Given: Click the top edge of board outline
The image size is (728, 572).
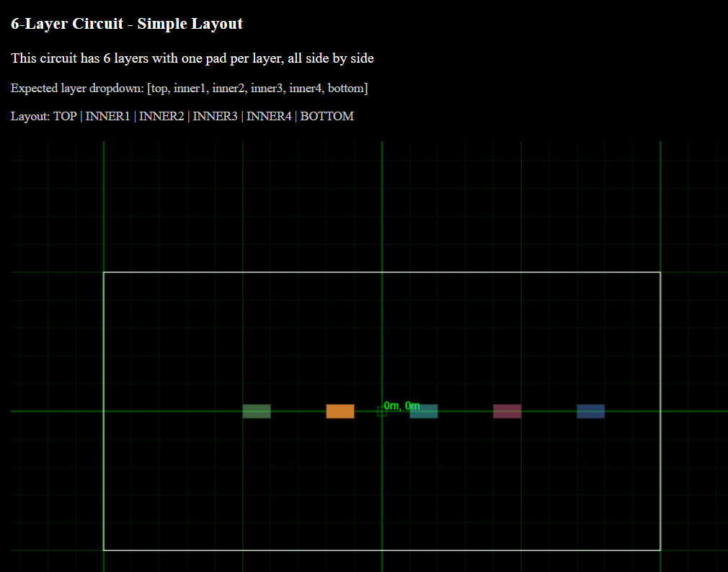Looking at the screenshot, I should (381, 272).
